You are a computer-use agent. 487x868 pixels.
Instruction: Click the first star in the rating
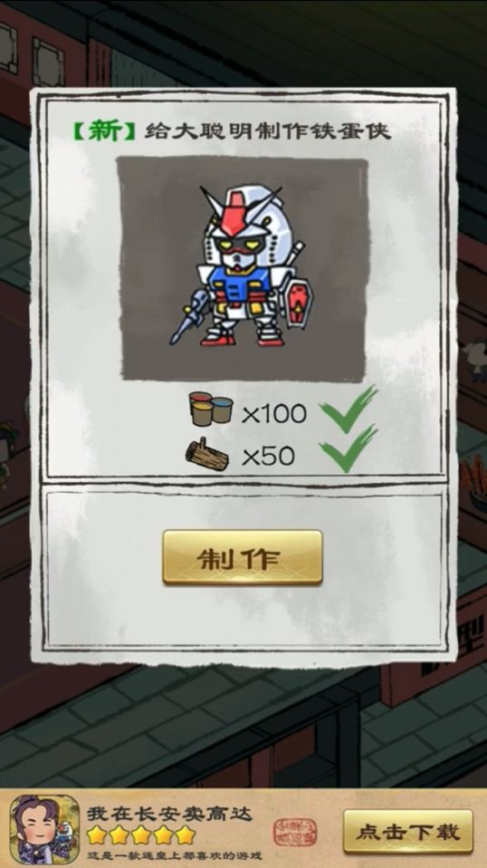(96, 834)
